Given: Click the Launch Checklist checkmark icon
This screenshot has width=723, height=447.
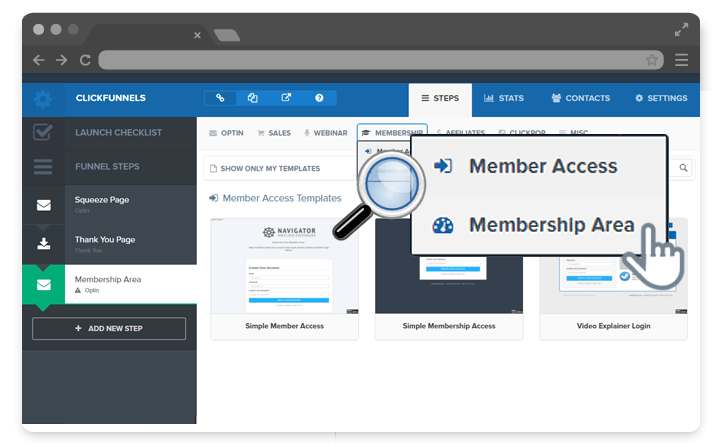Looking at the screenshot, I should [x=43, y=132].
